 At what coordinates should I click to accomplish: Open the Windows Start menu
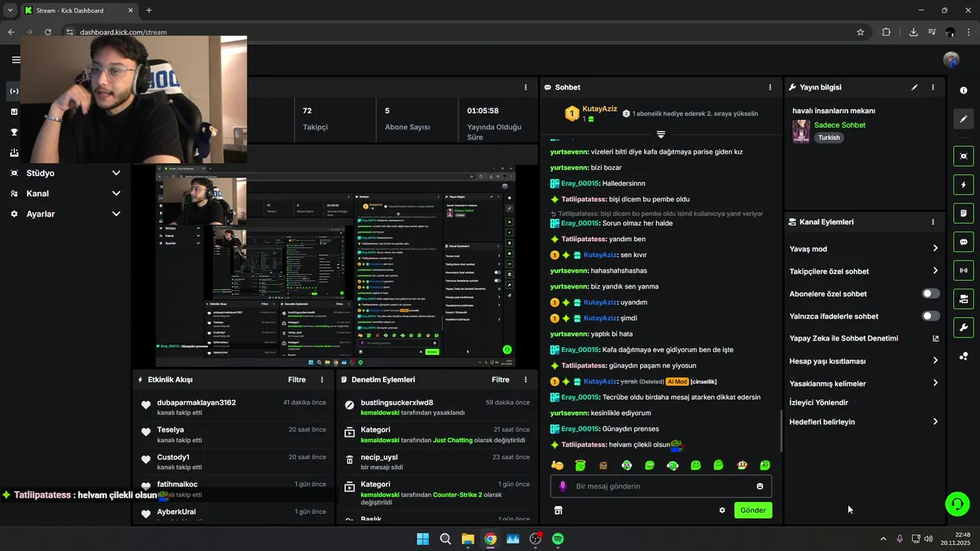pyautogui.click(x=423, y=539)
